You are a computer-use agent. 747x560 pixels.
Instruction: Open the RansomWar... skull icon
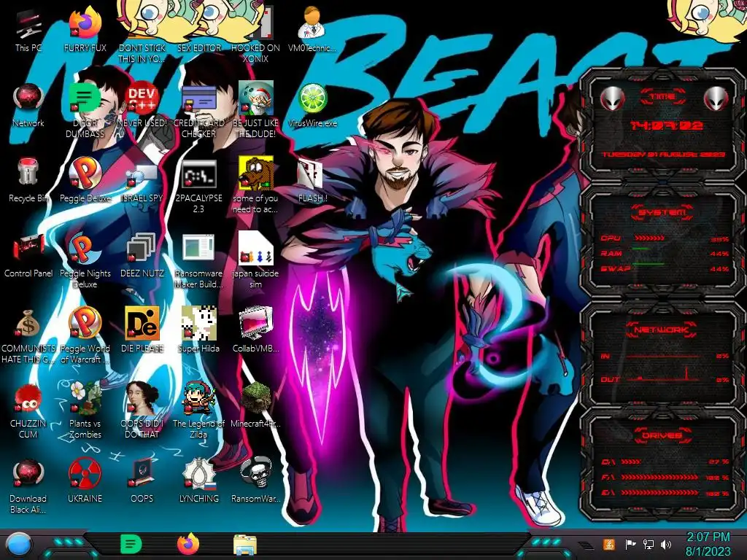click(256, 481)
